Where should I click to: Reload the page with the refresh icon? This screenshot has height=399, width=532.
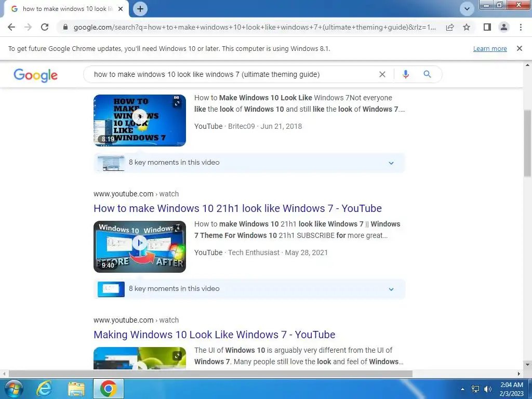[x=45, y=27]
